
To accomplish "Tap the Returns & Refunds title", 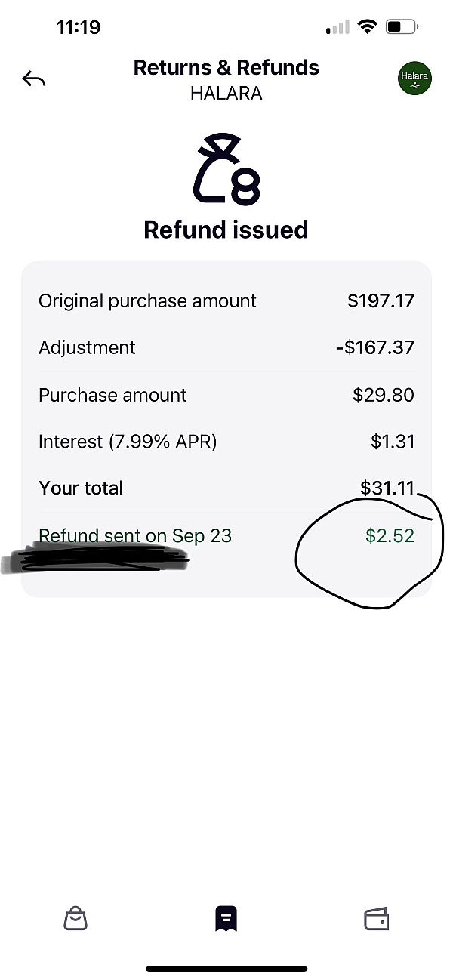I will click(x=226, y=68).
